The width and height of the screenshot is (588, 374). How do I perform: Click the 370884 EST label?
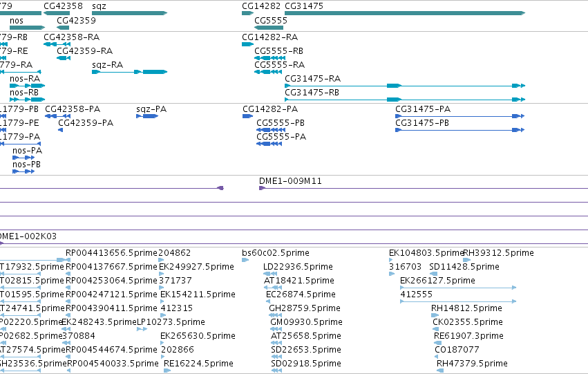click(79, 336)
